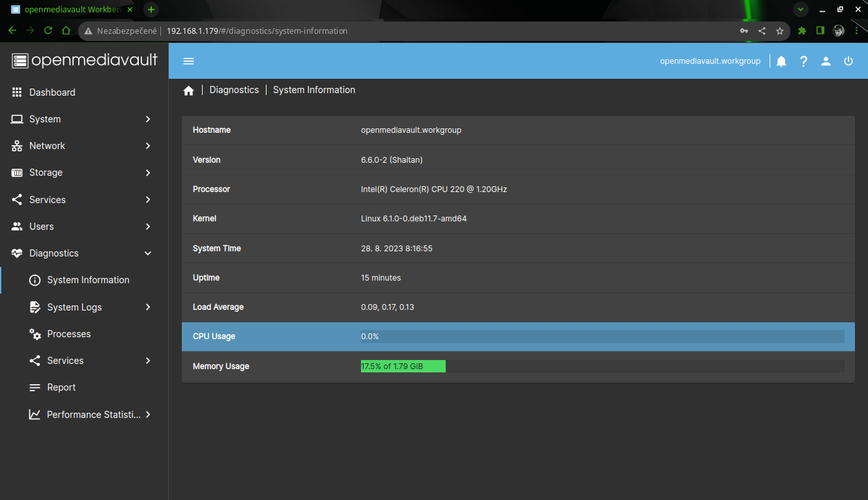Bookmark this page with star icon
The width and height of the screenshot is (868, 500).
point(779,31)
